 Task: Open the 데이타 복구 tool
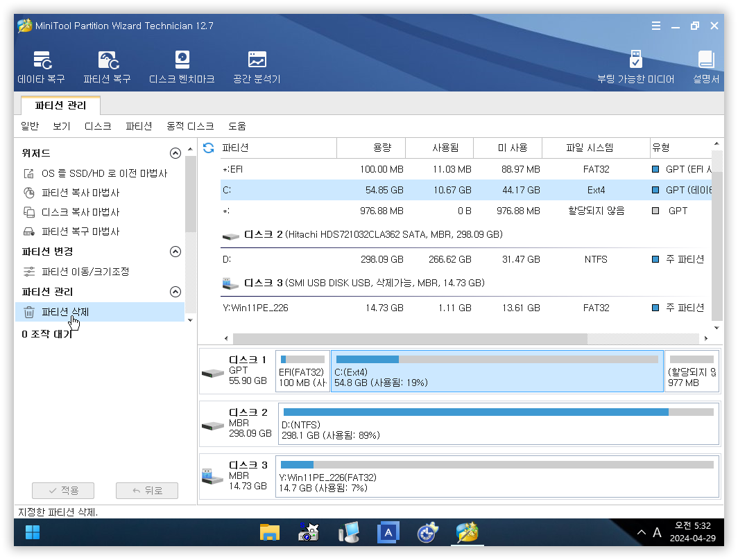[x=42, y=67]
